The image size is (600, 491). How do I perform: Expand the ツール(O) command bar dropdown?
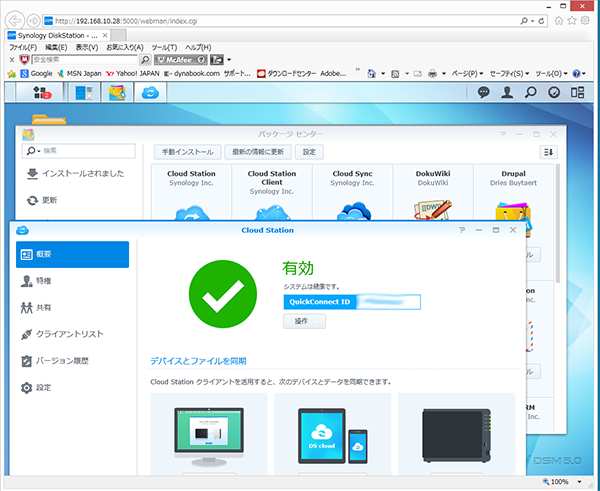[551, 73]
